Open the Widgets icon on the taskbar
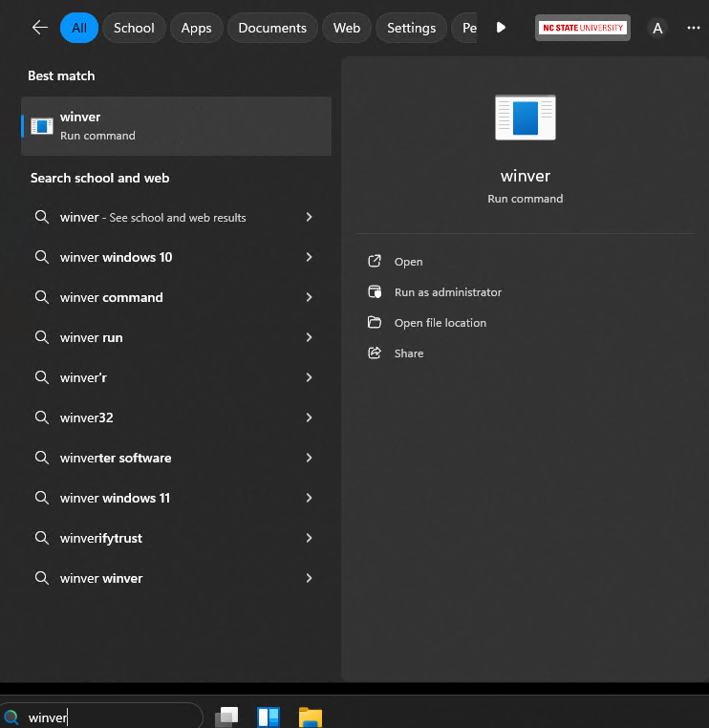The height and width of the screenshot is (728, 709). click(269, 717)
